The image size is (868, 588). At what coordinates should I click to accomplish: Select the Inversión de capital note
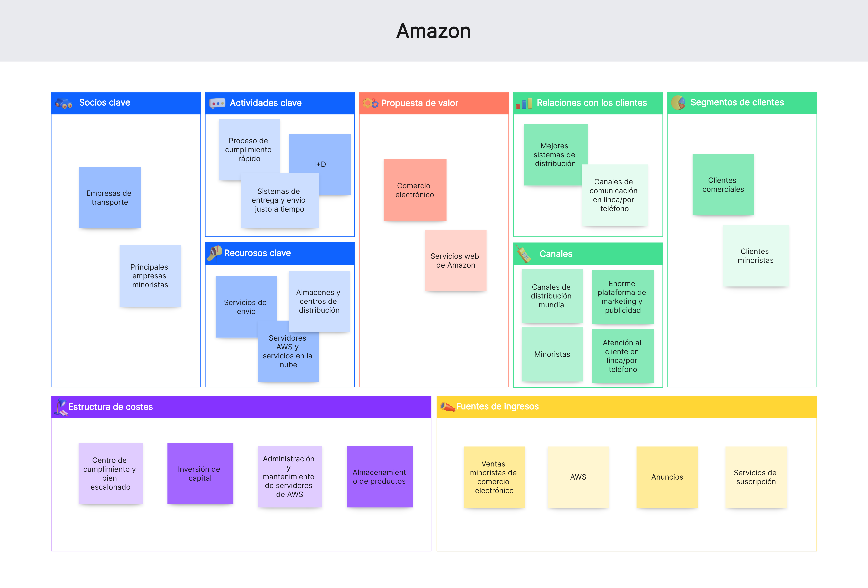pos(200,473)
